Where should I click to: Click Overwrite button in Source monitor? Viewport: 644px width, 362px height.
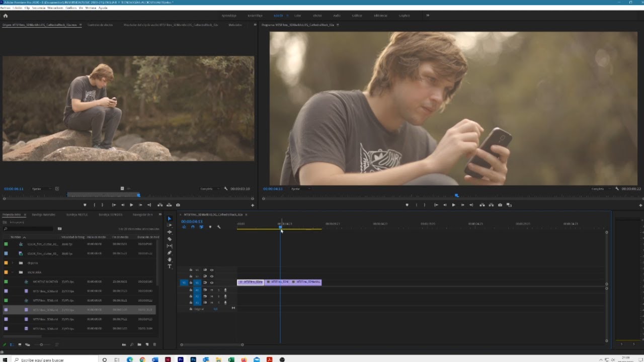coord(169,205)
